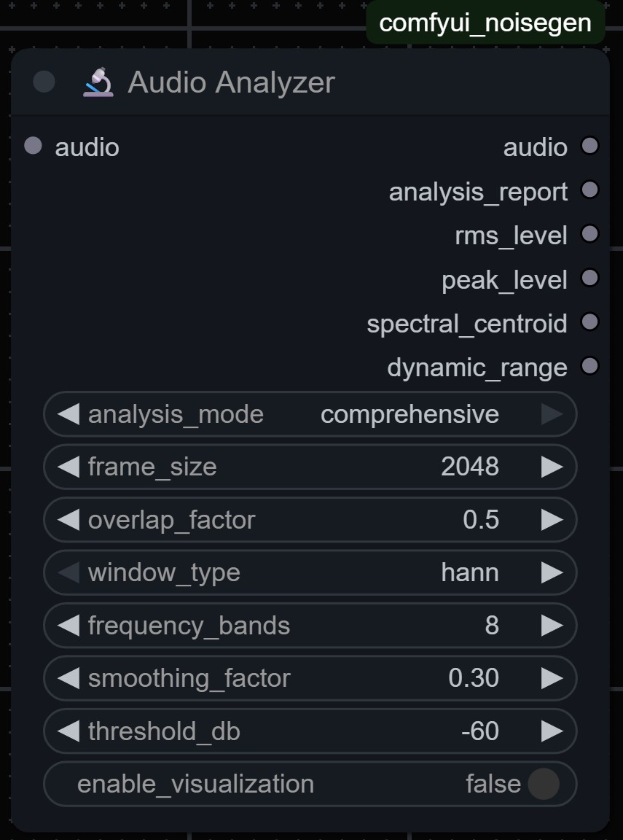Screen dimensions: 623x840
Task: Select previous analysis_mode with left arrow
Action: click(x=68, y=414)
